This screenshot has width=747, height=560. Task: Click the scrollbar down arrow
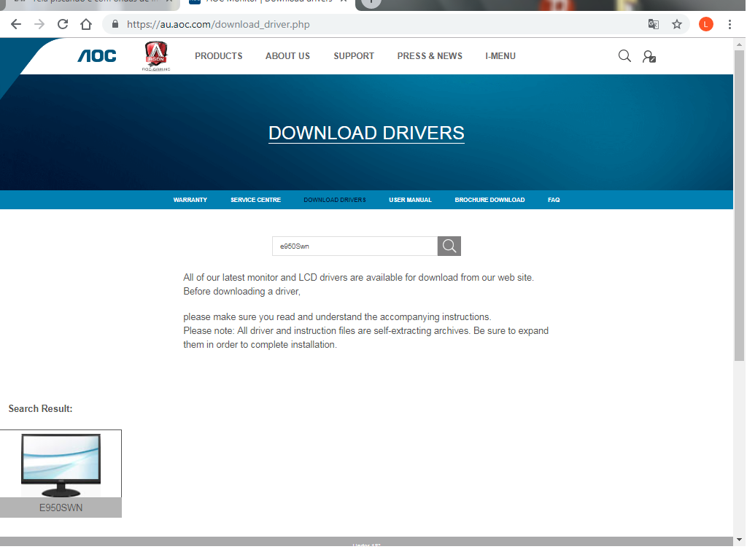tap(739, 540)
